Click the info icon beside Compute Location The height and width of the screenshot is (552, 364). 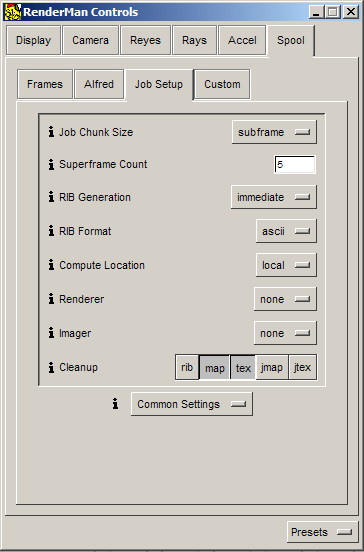tap(51, 265)
